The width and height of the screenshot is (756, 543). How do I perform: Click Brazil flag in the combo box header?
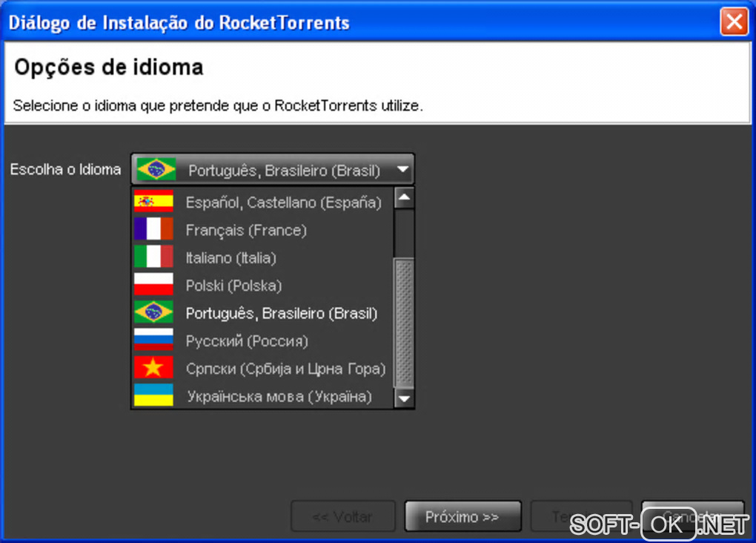click(156, 169)
